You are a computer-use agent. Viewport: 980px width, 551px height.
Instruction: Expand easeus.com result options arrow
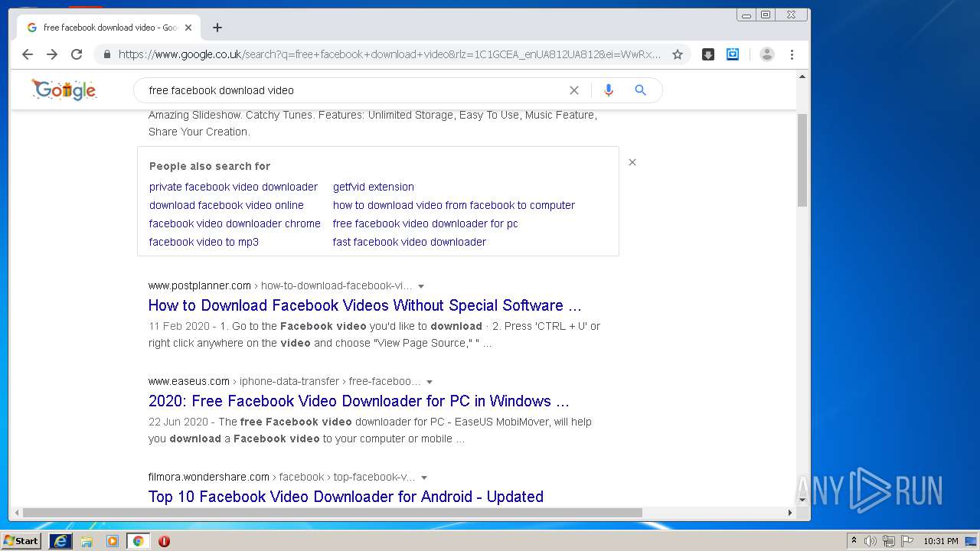pyautogui.click(x=430, y=382)
